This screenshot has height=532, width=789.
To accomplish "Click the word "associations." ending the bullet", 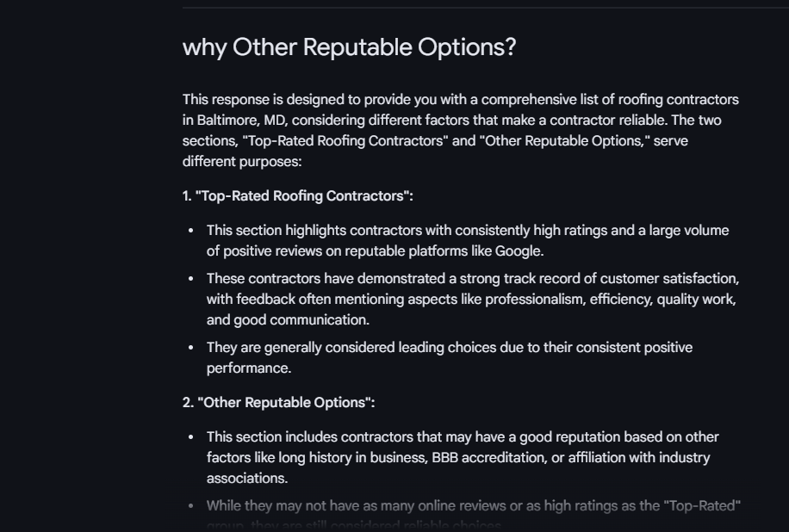I will coord(247,478).
